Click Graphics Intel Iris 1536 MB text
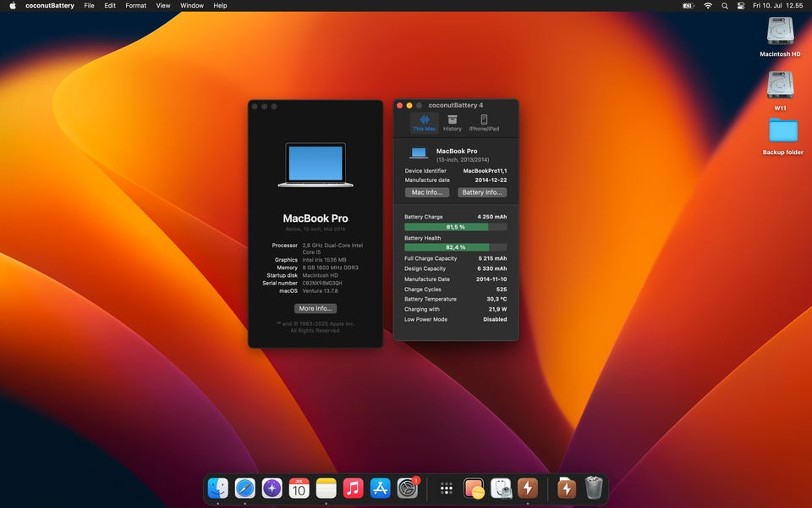This screenshot has width=812, height=508. pos(324,260)
